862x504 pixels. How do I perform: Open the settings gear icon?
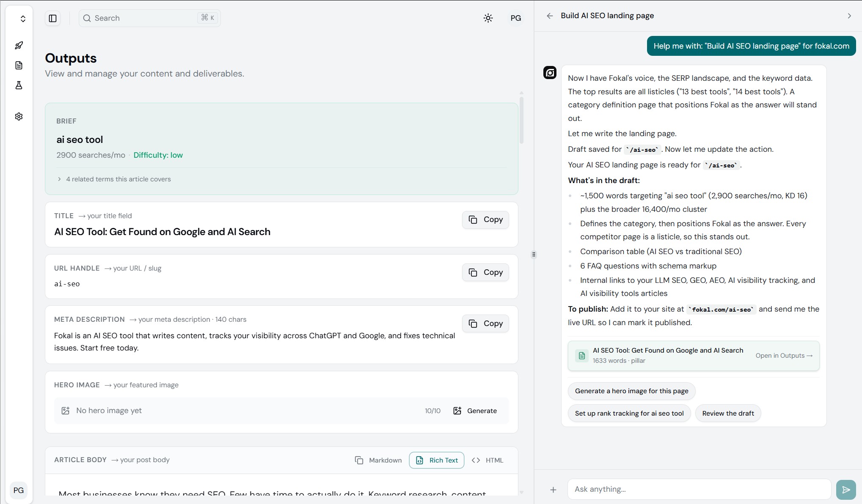[x=19, y=116]
